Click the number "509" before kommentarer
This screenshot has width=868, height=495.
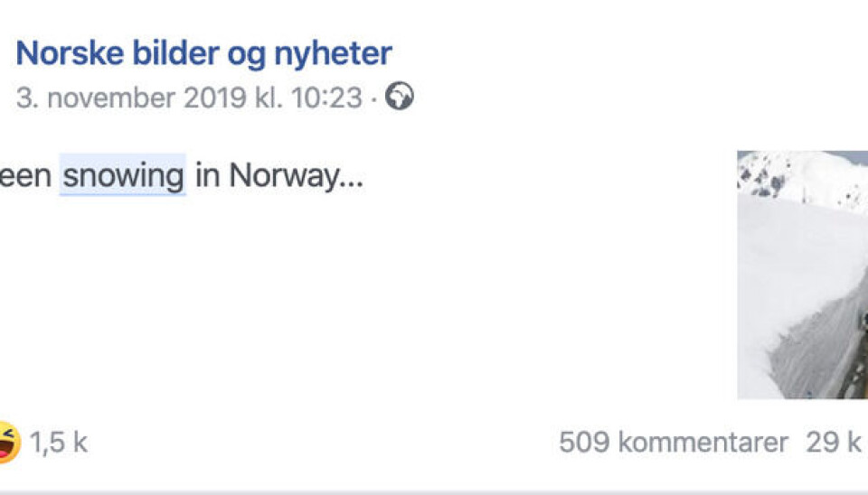coord(583,443)
